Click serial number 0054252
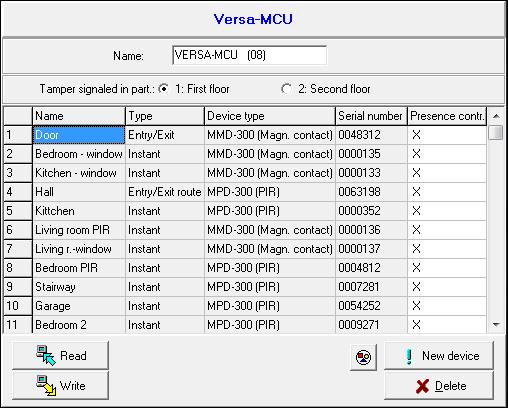Viewport: 508px width, 408px height. [x=371, y=306]
